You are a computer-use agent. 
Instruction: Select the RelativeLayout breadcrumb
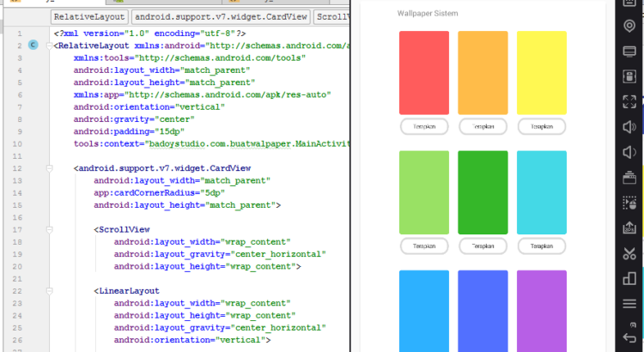pyautogui.click(x=88, y=16)
